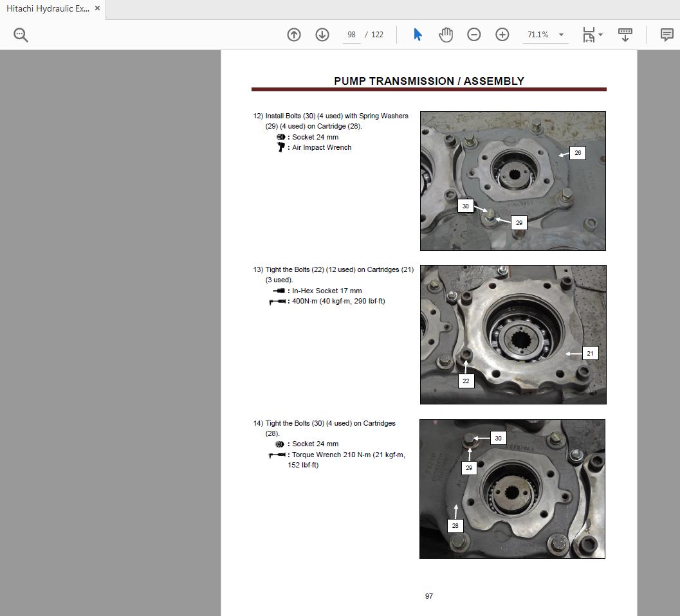
Task: Click the page footer number 97
Action: [x=429, y=596]
